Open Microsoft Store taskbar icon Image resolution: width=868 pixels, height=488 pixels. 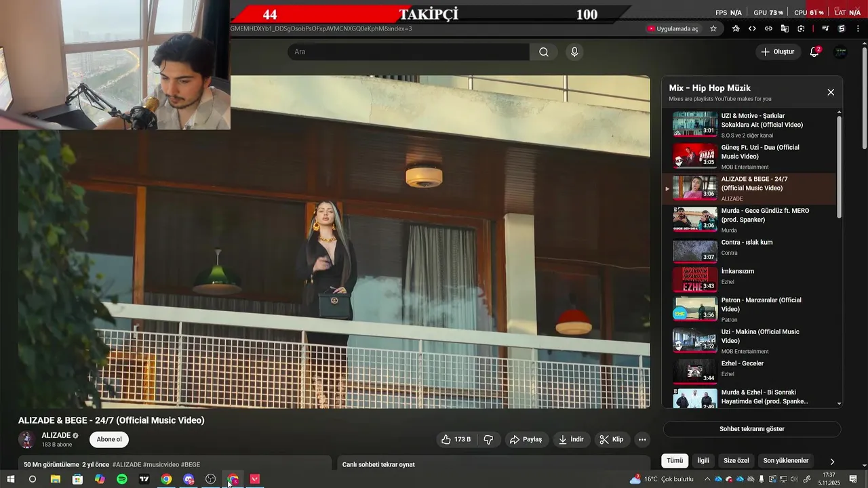(x=77, y=479)
